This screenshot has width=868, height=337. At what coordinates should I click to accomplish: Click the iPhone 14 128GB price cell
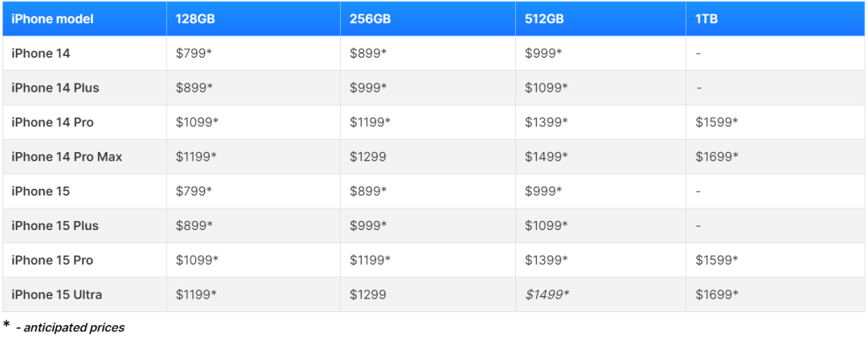194,53
